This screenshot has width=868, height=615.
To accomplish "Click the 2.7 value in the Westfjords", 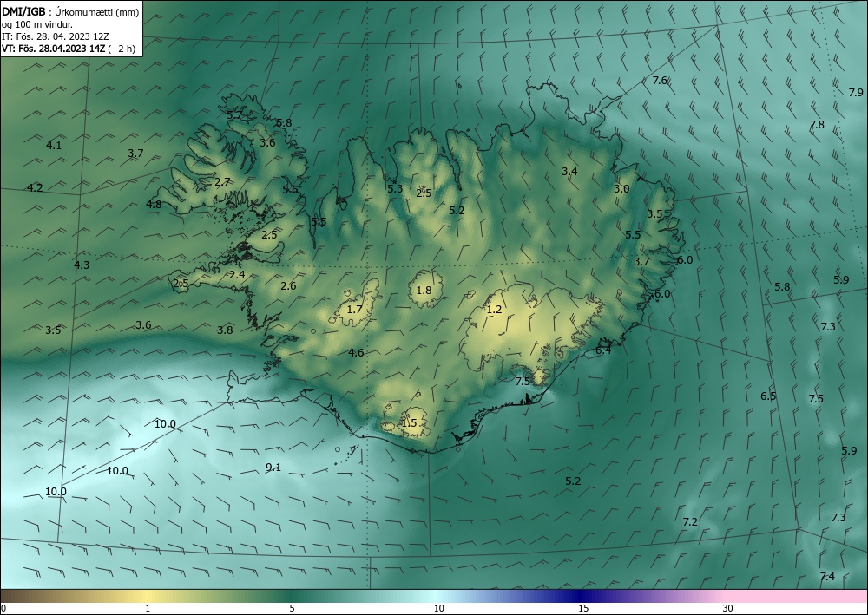I will tap(222, 181).
